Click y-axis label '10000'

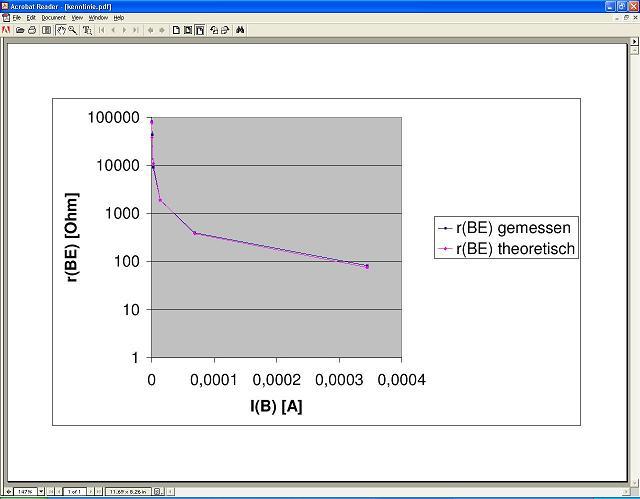coord(118,166)
